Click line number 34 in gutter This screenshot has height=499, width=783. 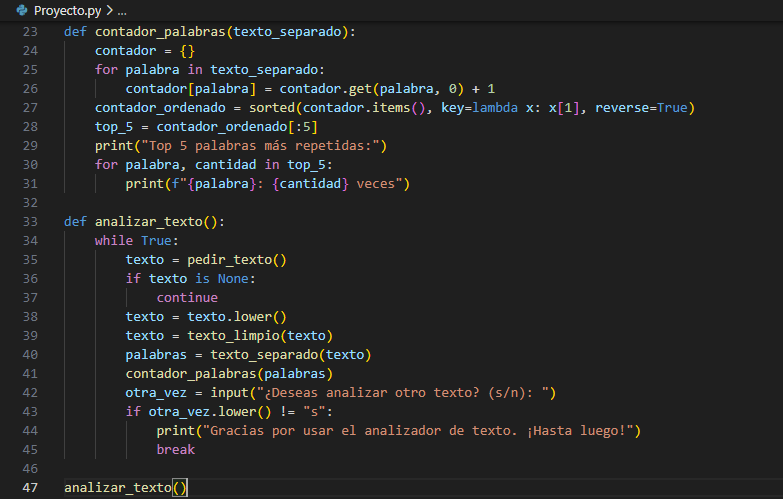point(30,240)
